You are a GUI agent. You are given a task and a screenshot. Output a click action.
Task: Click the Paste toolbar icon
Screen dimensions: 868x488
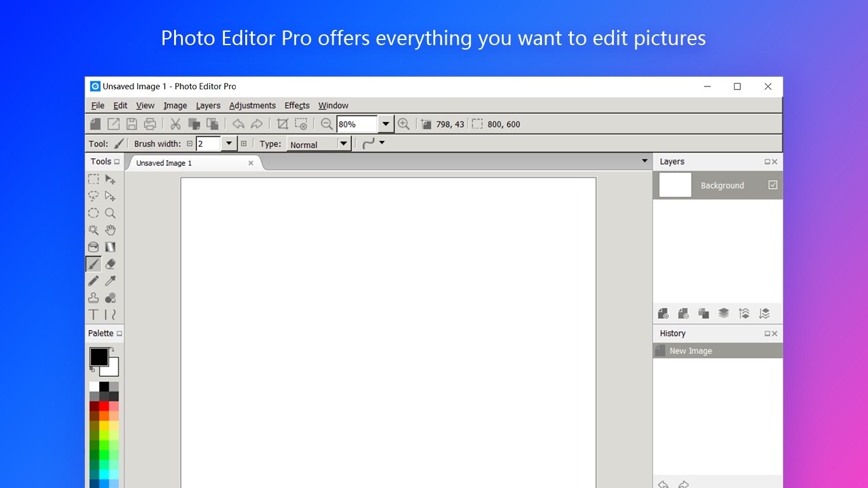[212, 124]
